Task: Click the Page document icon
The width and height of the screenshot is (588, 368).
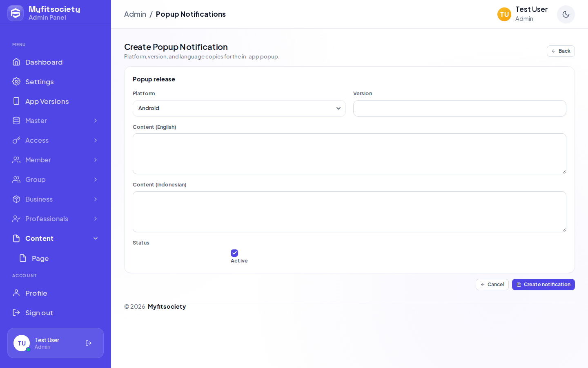Action: click(23, 258)
